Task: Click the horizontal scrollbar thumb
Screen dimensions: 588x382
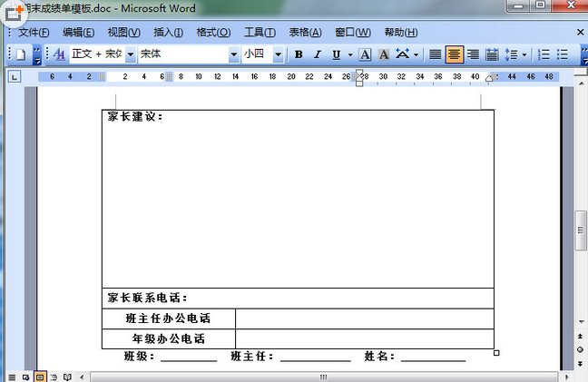Action: pyautogui.click(x=324, y=377)
